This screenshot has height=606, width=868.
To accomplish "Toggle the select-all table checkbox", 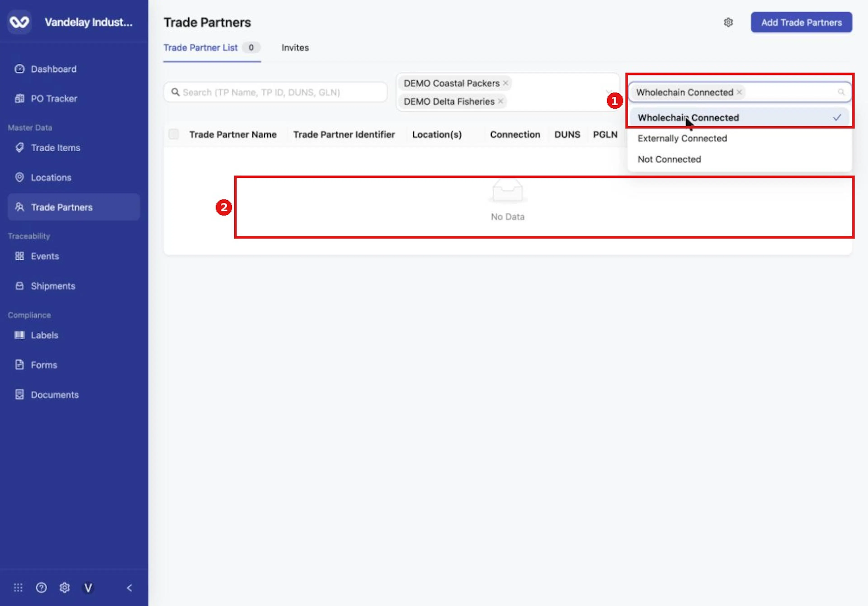I will tap(174, 134).
